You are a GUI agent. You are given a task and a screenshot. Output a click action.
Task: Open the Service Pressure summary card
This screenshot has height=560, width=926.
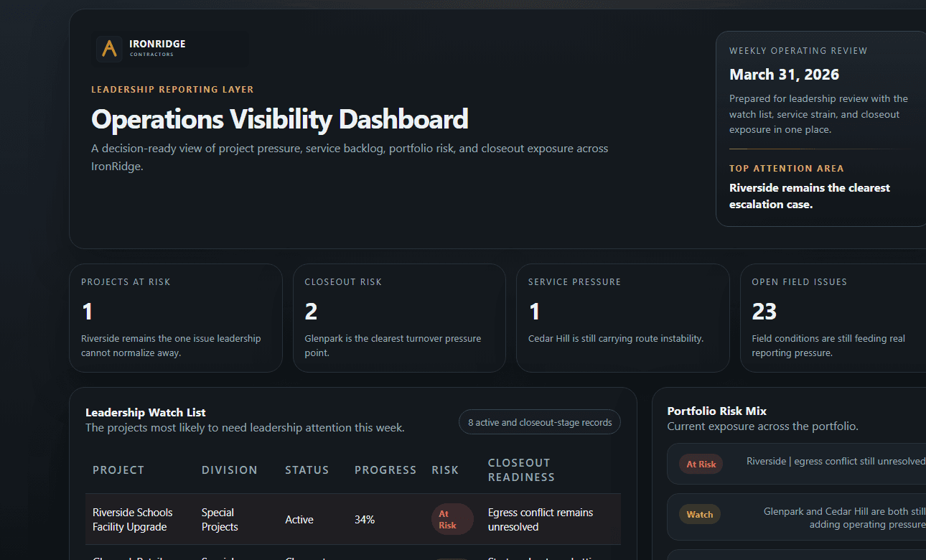point(622,317)
